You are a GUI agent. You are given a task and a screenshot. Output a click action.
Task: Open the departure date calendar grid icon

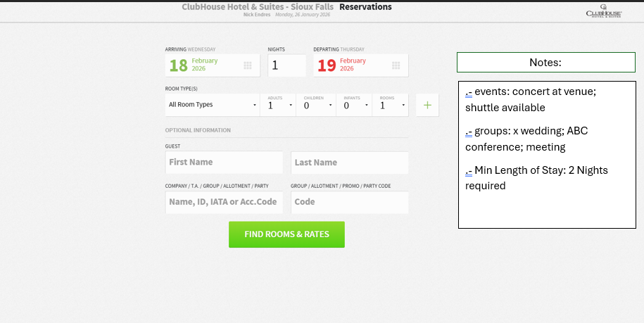click(x=396, y=65)
